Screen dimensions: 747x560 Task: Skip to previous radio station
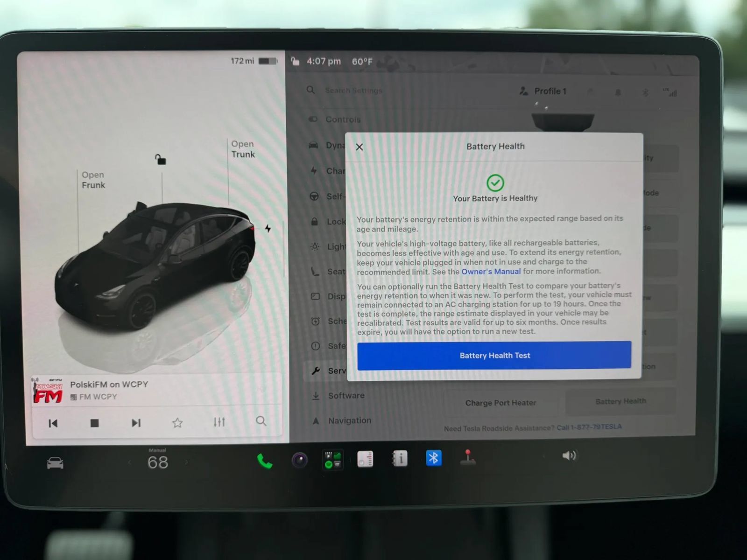click(x=53, y=423)
